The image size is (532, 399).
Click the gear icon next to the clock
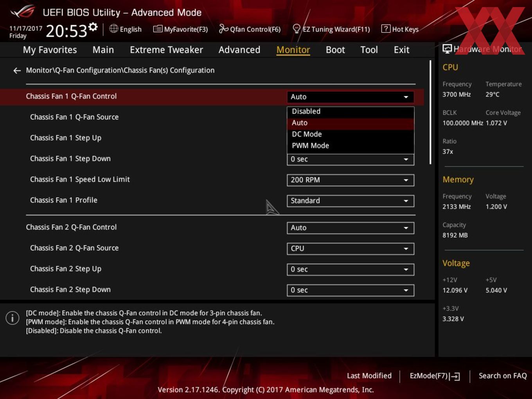(x=93, y=27)
